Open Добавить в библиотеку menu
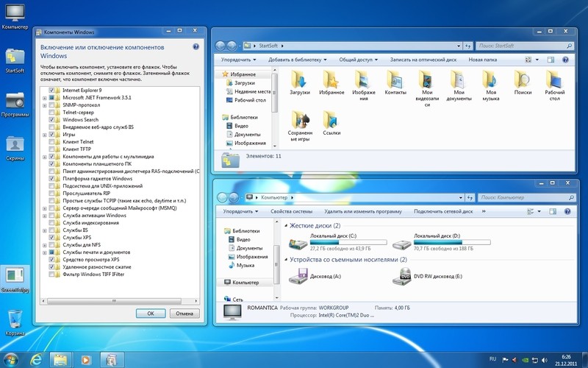The width and height of the screenshot is (588, 368). pyautogui.click(x=298, y=60)
